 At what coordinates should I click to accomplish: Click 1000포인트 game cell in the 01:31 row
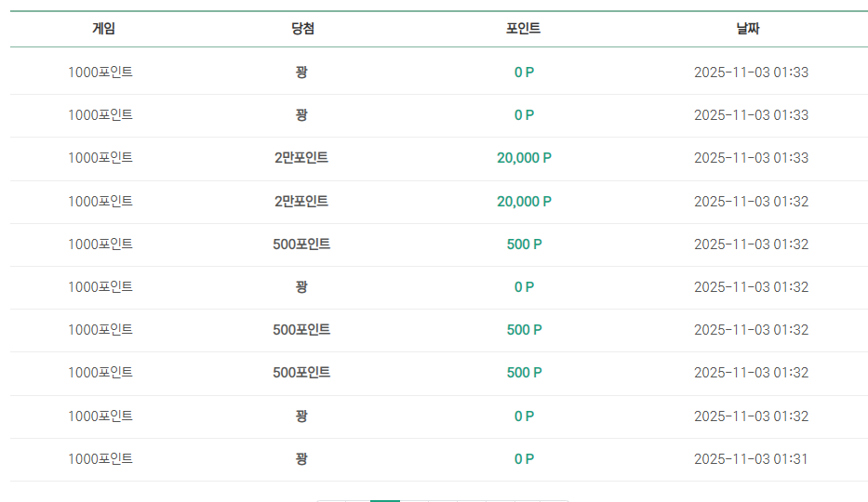100,459
